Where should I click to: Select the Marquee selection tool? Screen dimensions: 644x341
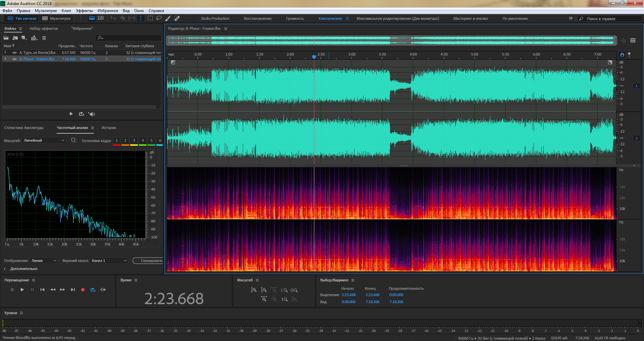(150, 18)
